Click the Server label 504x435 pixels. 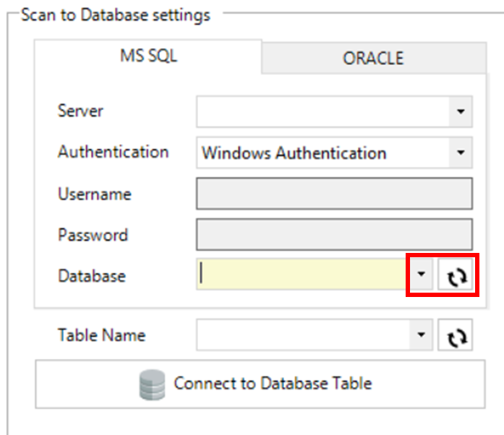80,111
